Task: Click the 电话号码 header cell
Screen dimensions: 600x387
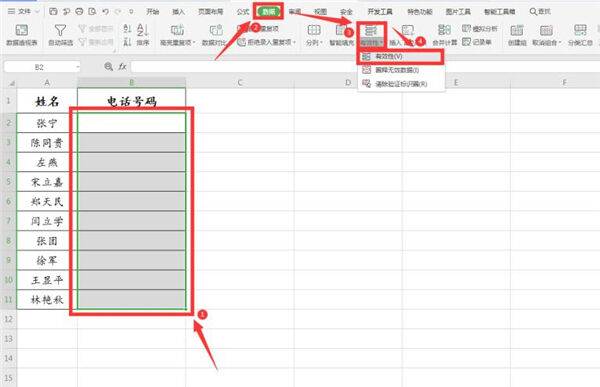Action: [132, 101]
